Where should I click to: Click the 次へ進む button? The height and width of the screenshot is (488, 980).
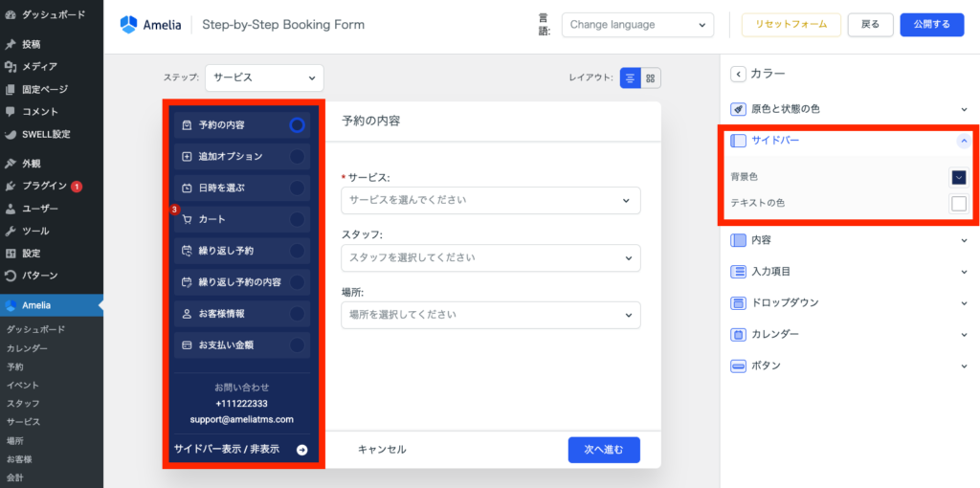603,450
